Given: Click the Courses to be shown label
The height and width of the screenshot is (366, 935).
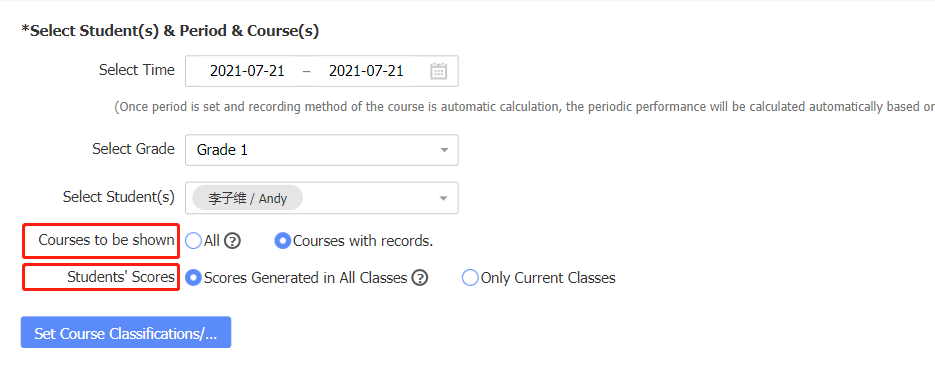Looking at the screenshot, I should 107,240.
